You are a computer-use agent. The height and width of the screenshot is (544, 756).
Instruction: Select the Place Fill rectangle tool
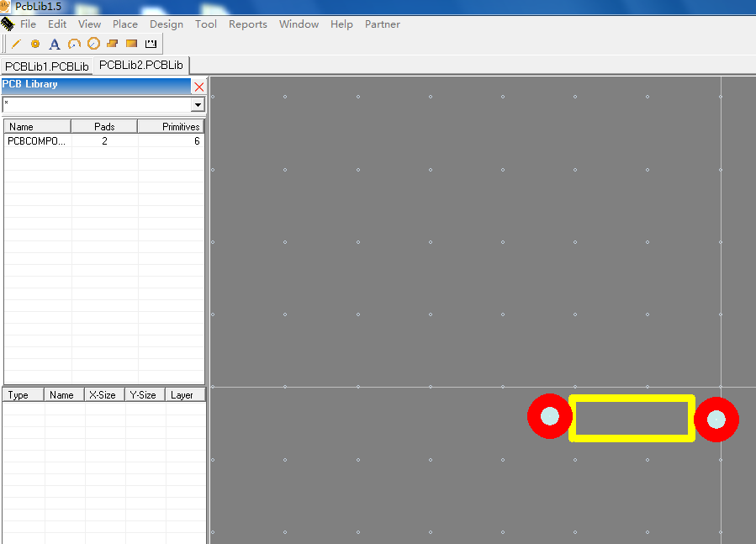pyautogui.click(x=132, y=44)
